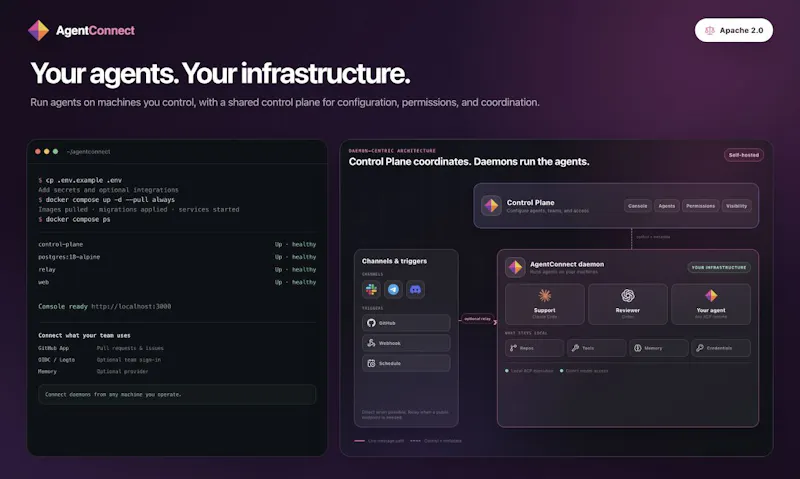Click the 'OIDC / Logto' integration label
800x479 pixels.
pyautogui.click(x=57, y=360)
